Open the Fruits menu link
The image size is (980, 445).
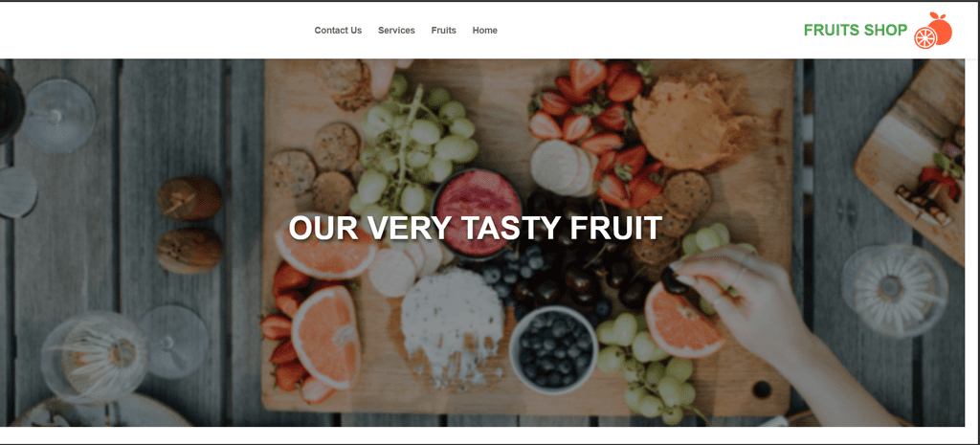click(444, 30)
